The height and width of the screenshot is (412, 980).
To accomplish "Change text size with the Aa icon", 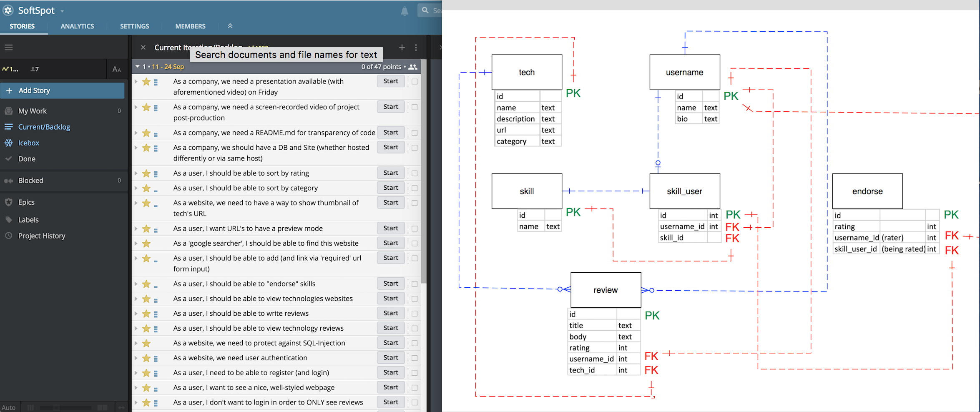I will (x=117, y=69).
